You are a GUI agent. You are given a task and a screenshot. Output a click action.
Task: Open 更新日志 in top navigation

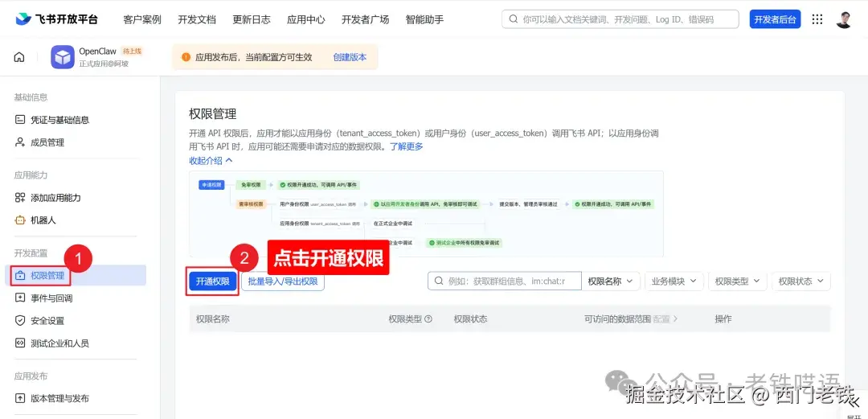pos(252,19)
